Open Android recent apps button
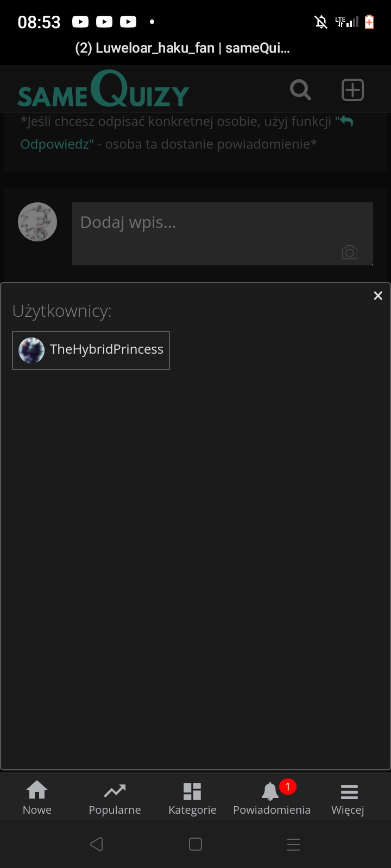Viewport: 391px width, 868px height. coord(293,844)
